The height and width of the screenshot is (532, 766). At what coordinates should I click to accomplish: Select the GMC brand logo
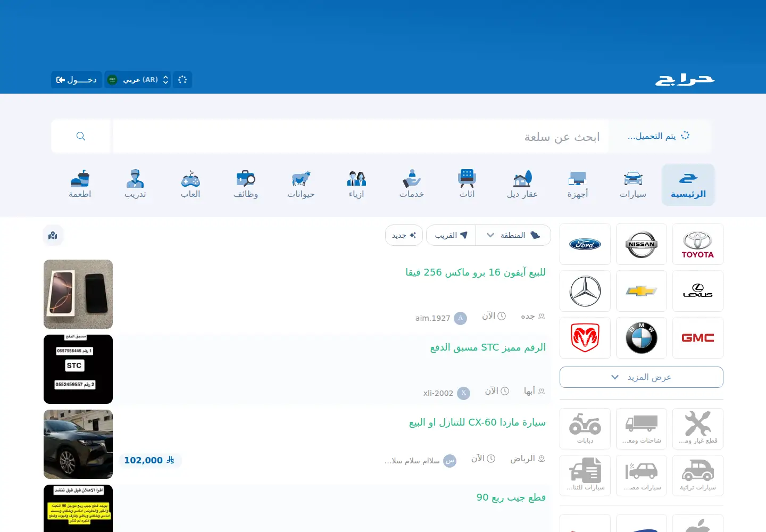[698, 338]
